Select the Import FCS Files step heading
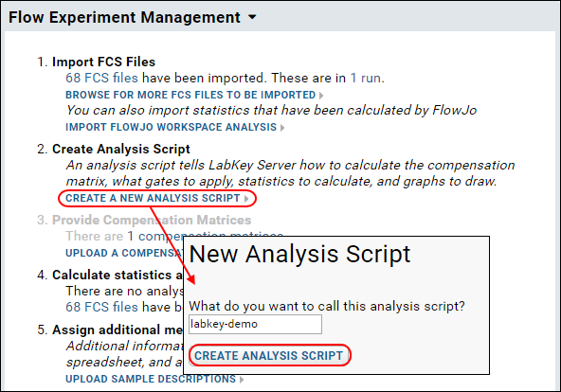This screenshot has height=392, width=561. [x=103, y=62]
